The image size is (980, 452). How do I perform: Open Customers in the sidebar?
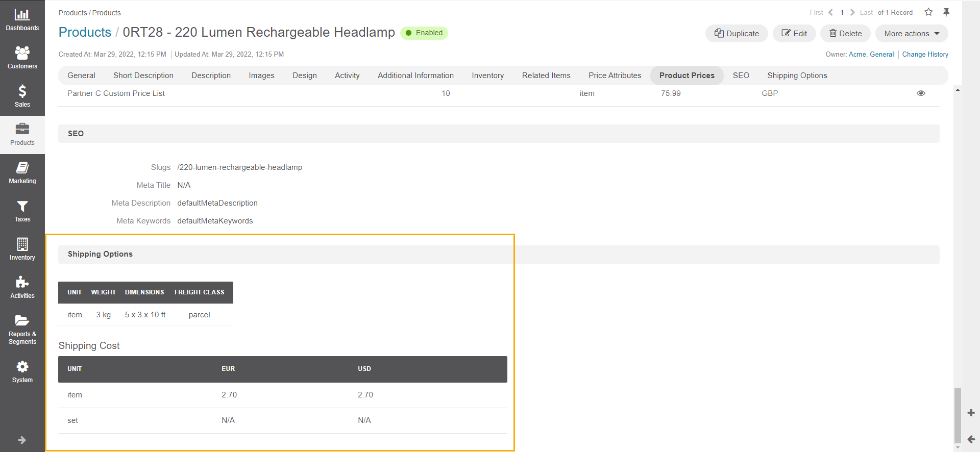point(22,58)
